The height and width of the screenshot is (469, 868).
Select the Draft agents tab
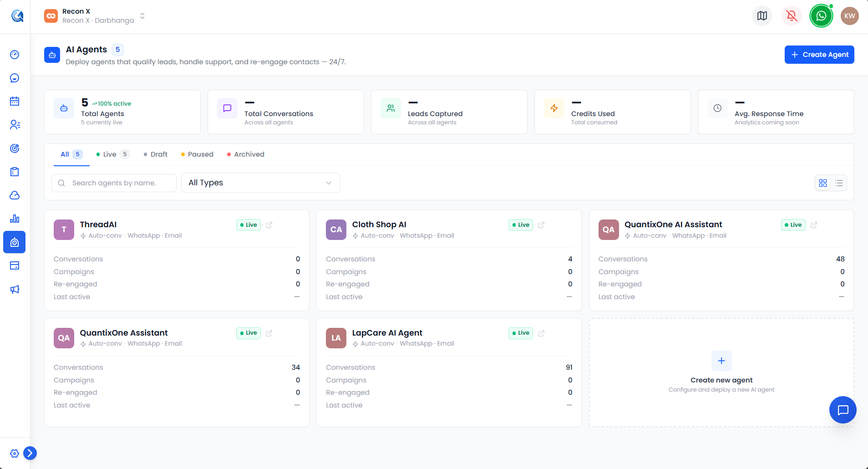155,154
